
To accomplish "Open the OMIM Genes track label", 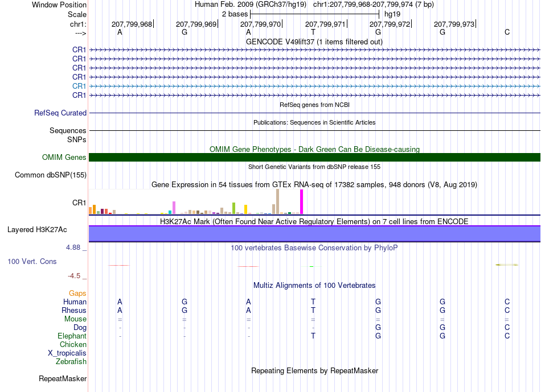I will click(x=64, y=157).
